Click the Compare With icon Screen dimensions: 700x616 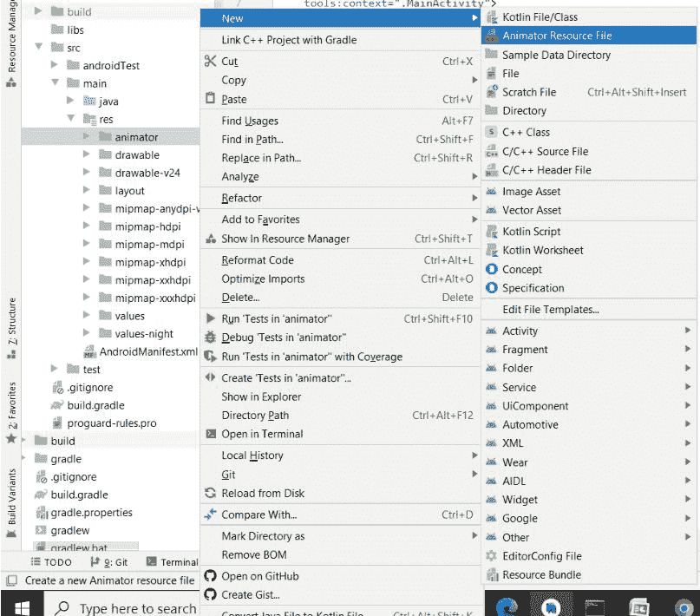(x=209, y=514)
